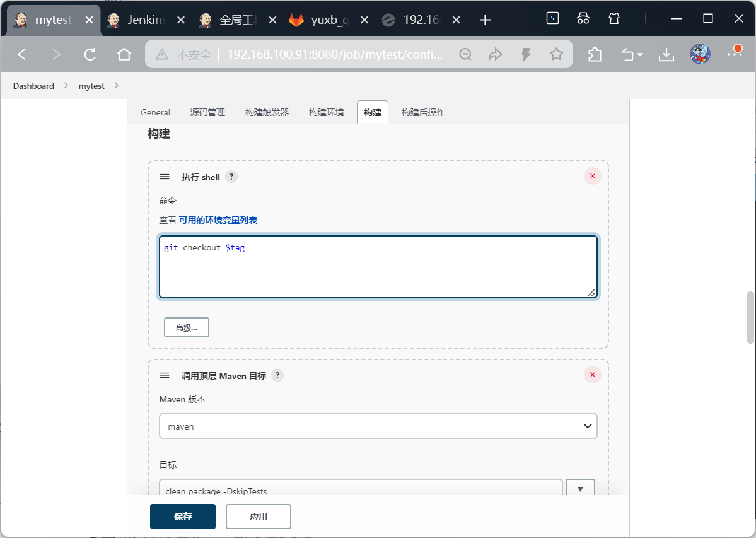Click the help icon beside 调用顶层 Maven 目标

click(x=277, y=375)
